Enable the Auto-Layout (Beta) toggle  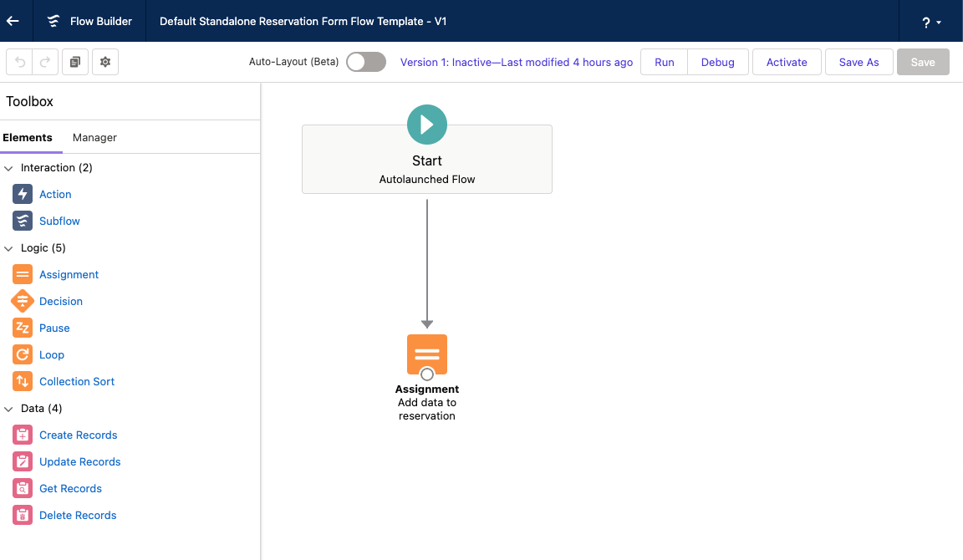366,62
